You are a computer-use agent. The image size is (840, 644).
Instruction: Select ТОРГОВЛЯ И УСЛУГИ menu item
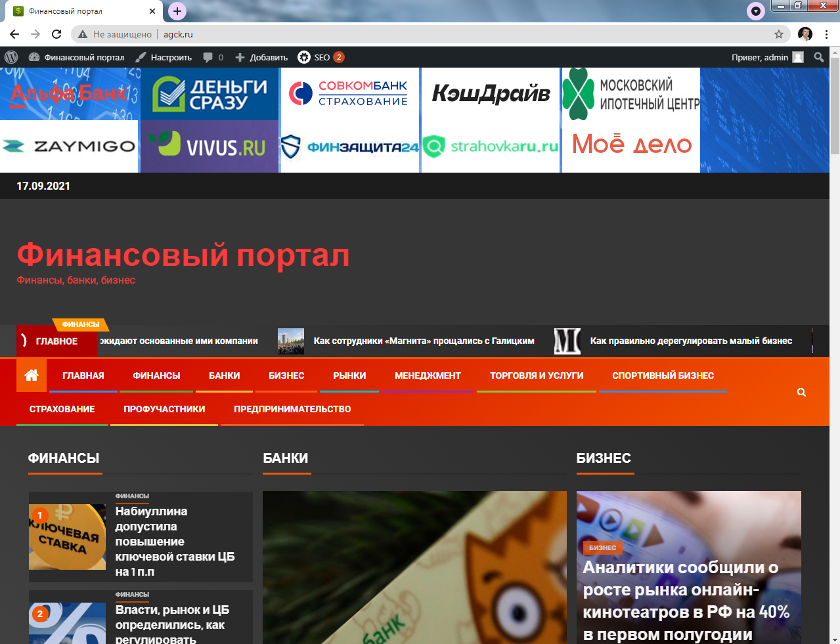(x=537, y=376)
